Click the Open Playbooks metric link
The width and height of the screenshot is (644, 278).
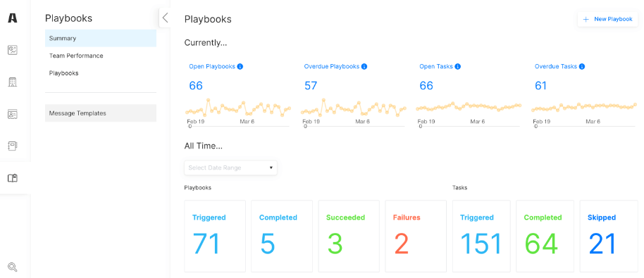[212, 66]
